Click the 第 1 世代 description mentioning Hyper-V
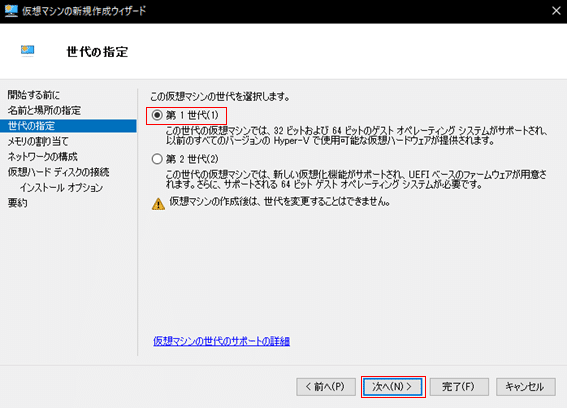The image size is (567, 408). (x=357, y=136)
